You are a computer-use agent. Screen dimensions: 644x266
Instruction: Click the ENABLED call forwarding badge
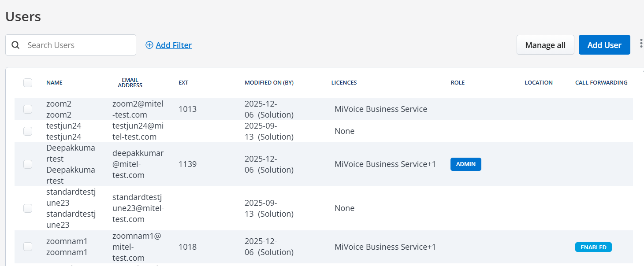tap(593, 247)
